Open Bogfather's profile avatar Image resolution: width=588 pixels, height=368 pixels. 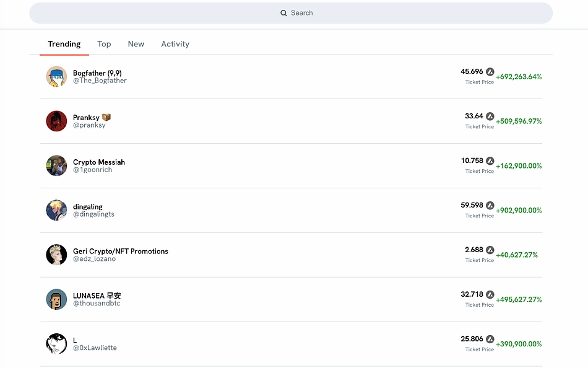pyautogui.click(x=56, y=77)
